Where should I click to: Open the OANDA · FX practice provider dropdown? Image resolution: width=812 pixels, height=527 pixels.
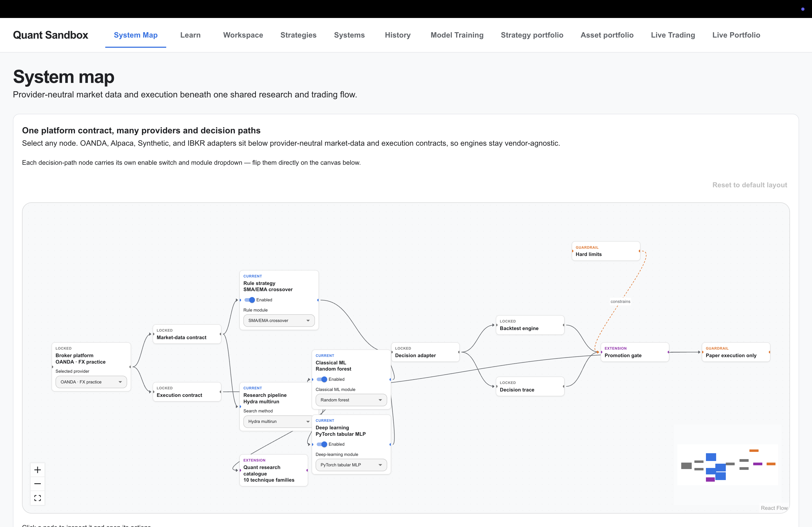coord(91,382)
